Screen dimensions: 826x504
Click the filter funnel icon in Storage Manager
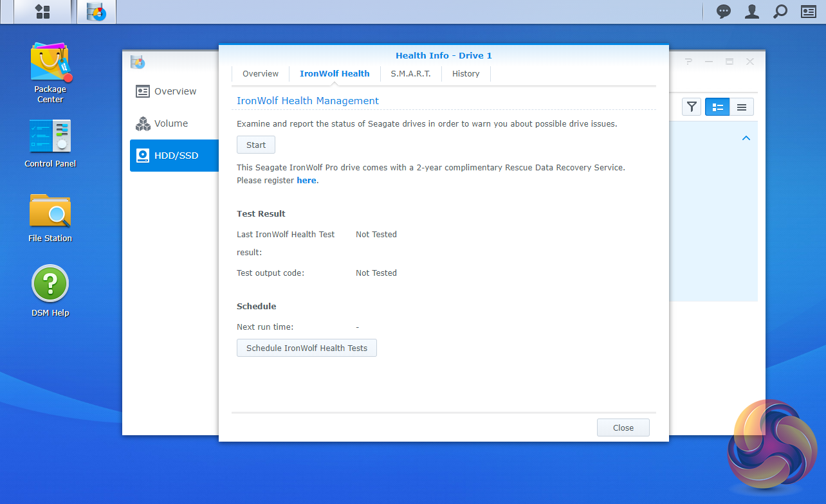(692, 107)
